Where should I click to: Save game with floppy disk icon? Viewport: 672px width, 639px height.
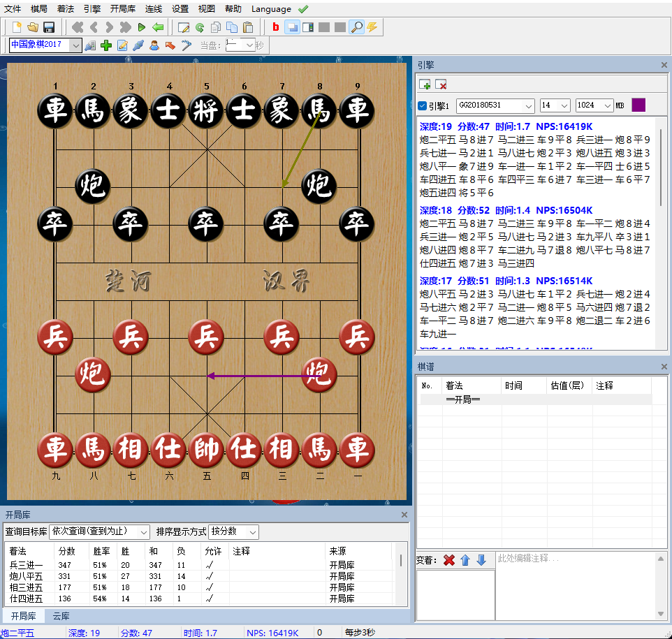pos(49,27)
